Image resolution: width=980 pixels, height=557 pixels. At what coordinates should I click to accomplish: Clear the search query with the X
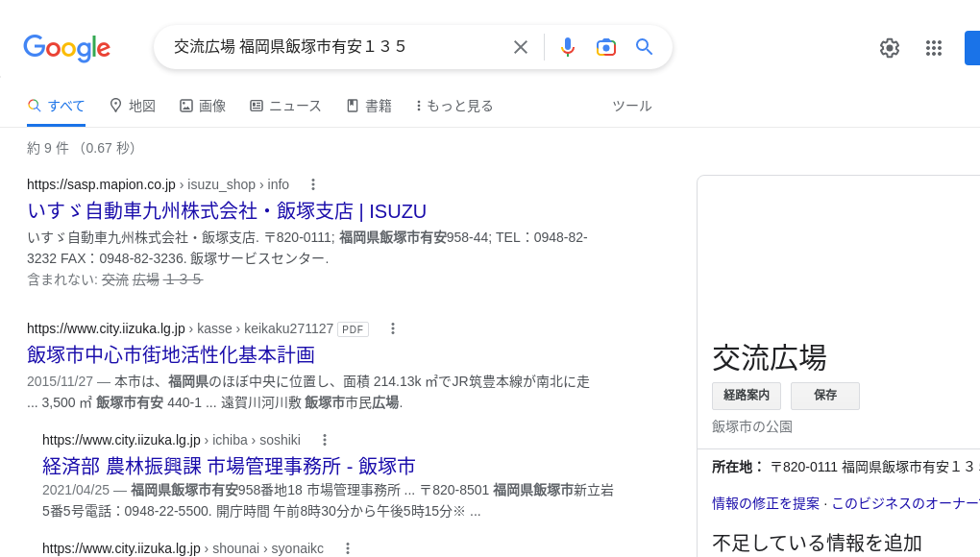click(520, 47)
